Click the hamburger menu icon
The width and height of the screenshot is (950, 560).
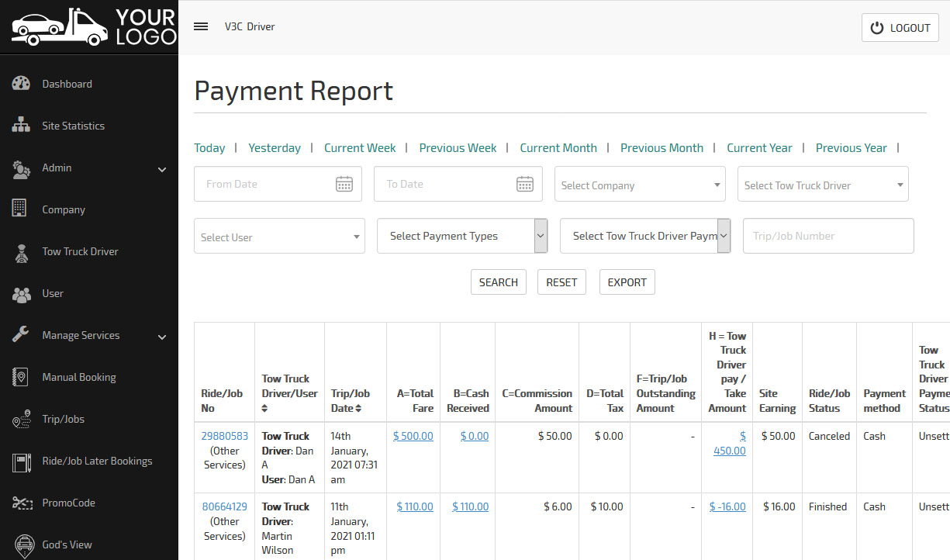(x=201, y=26)
